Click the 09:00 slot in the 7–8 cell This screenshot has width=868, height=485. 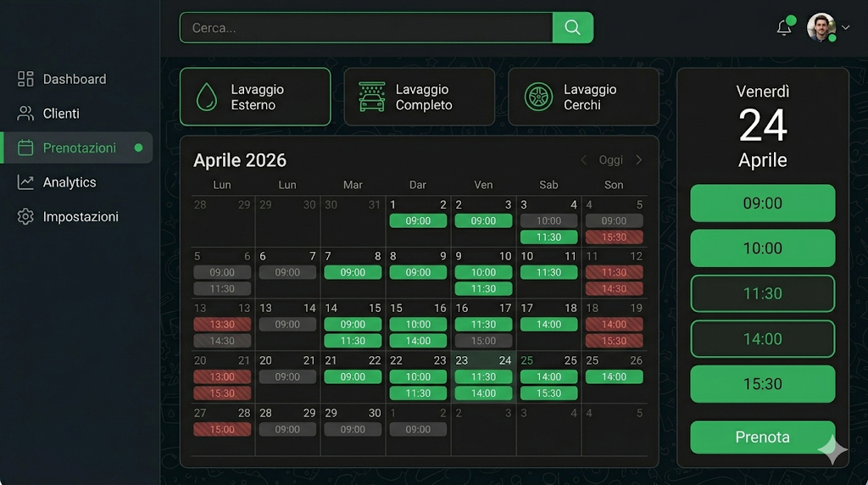[x=353, y=272]
